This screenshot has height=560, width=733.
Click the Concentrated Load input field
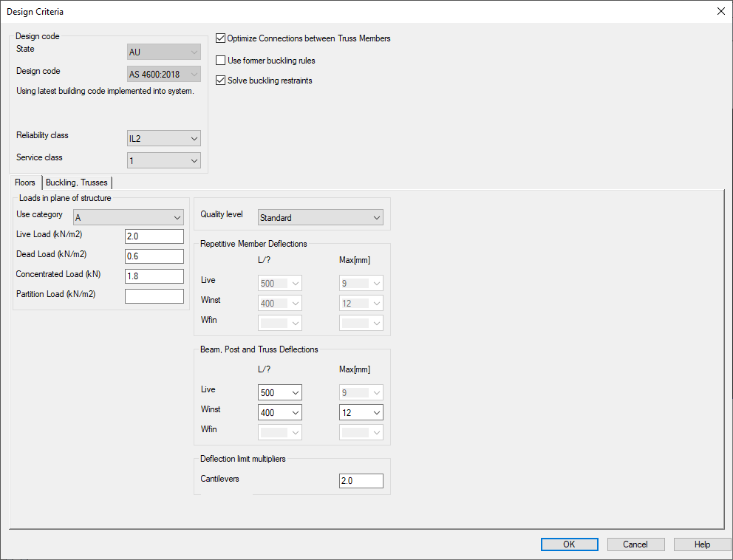(x=154, y=276)
